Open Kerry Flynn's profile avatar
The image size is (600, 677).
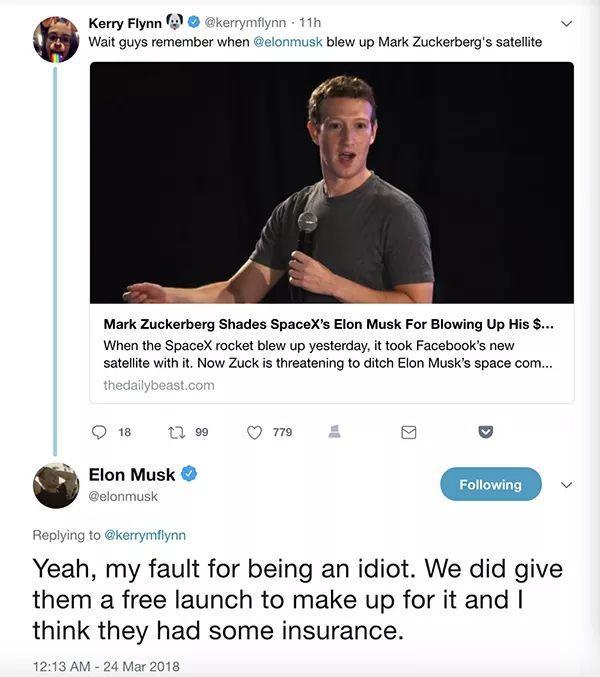pyautogui.click(x=56, y=40)
